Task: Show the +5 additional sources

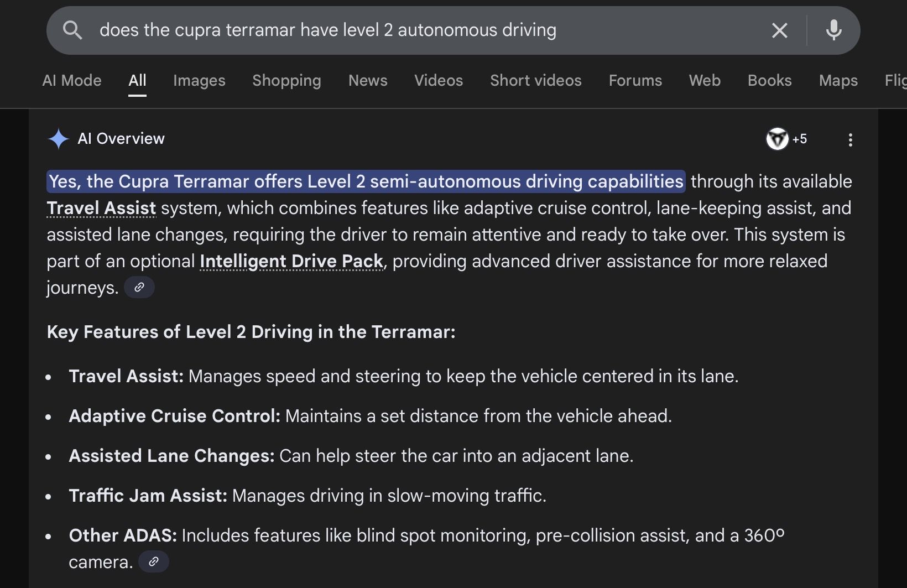Action: click(x=800, y=139)
